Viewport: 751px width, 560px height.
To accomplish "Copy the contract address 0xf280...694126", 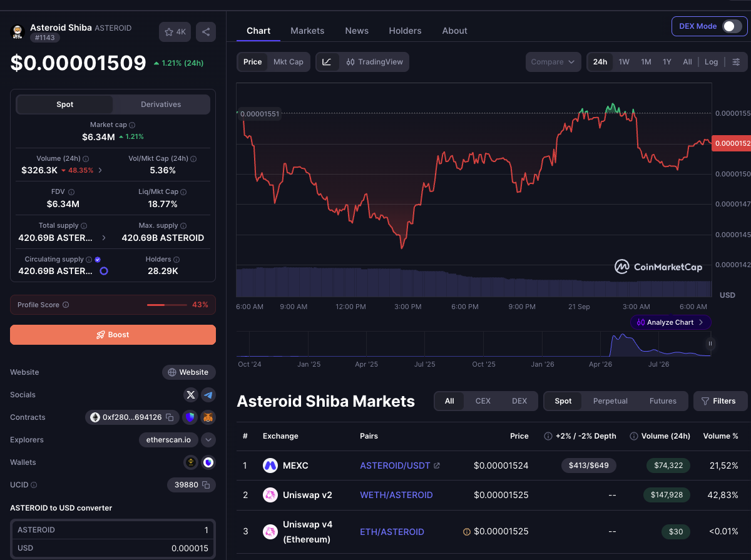I will (x=170, y=417).
